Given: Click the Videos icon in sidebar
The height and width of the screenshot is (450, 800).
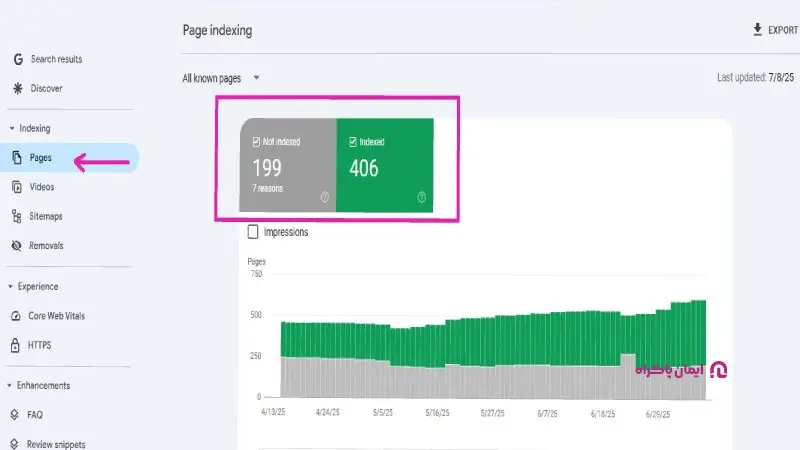Looking at the screenshot, I should coord(17,187).
